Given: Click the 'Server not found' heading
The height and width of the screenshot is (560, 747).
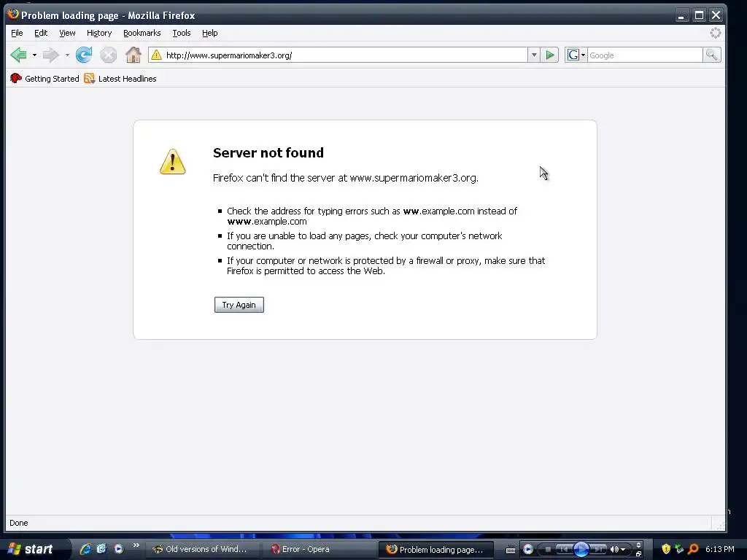Looking at the screenshot, I should click(x=268, y=153).
